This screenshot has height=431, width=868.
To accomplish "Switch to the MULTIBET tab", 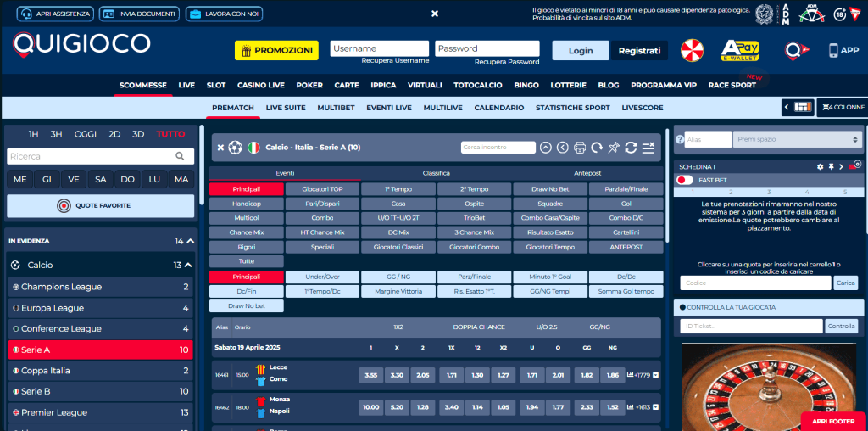I will click(x=336, y=108).
